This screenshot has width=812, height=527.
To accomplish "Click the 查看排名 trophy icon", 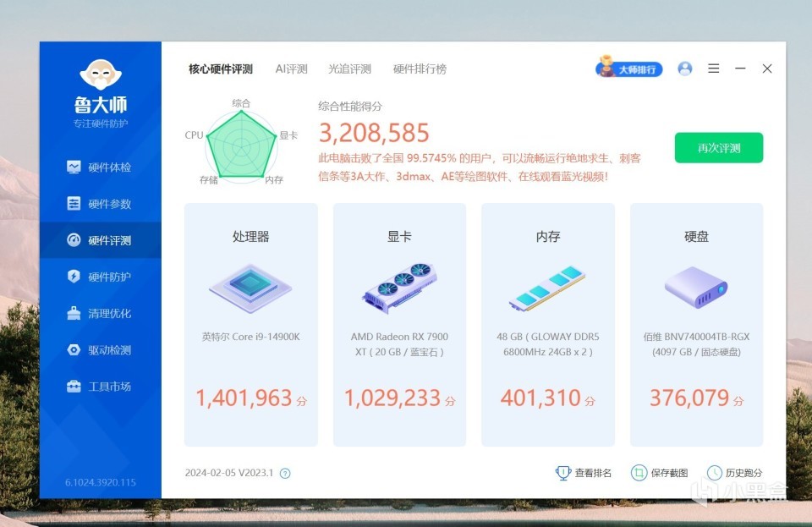I will [x=563, y=473].
